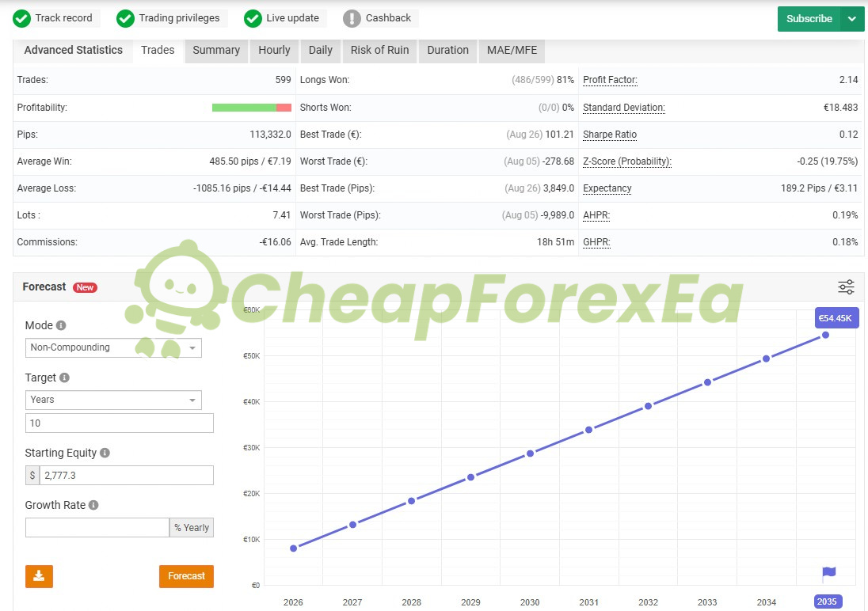Click the 2034 data point on chart
The width and height of the screenshot is (868, 611).
pyautogui.click(x=766, y=359)
